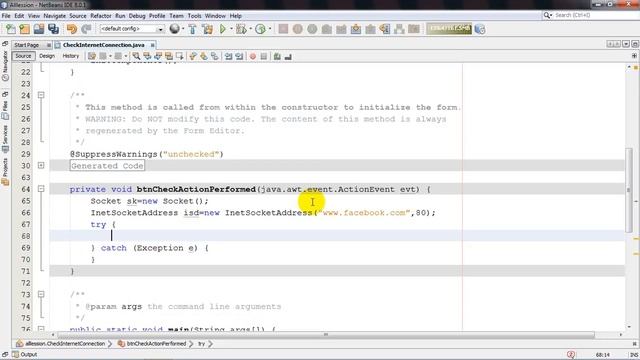Switch to the Start Page tab

click(27, 45)
